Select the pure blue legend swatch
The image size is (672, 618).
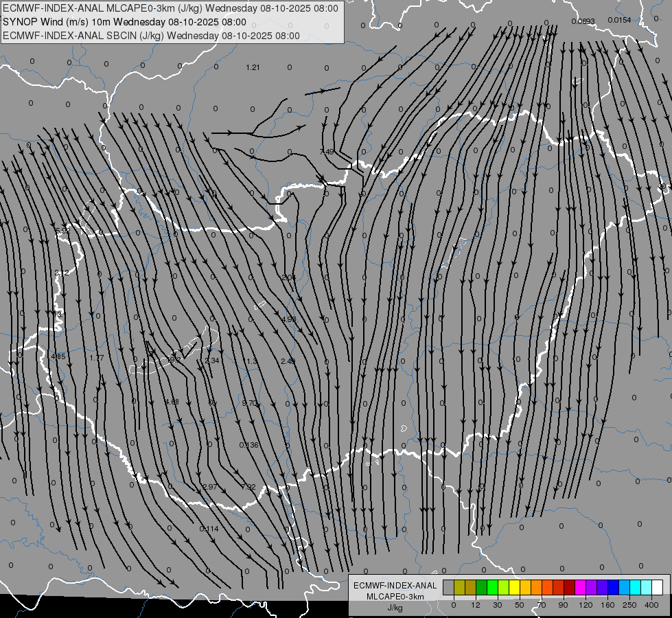613,587
